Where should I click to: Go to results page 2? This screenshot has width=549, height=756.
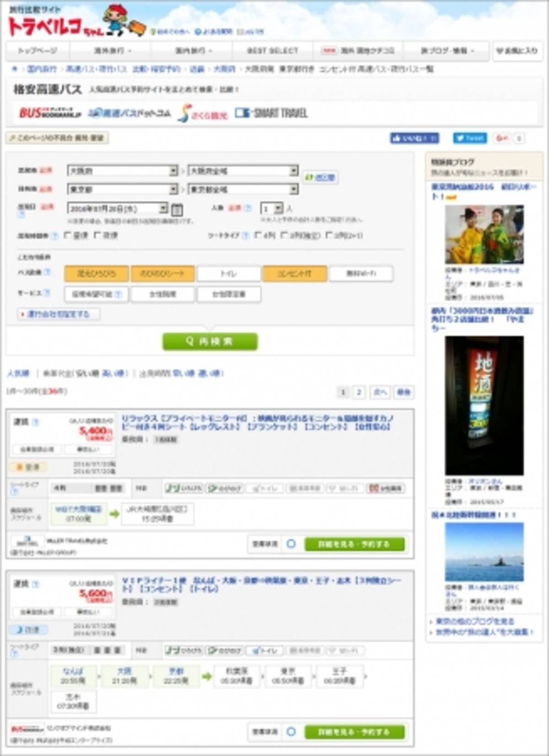(359, 392)
